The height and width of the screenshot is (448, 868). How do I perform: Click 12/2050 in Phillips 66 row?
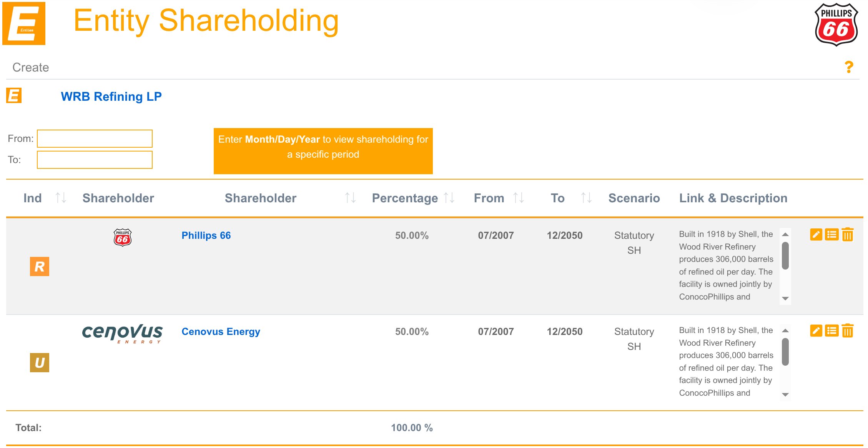tap(565, 235)
